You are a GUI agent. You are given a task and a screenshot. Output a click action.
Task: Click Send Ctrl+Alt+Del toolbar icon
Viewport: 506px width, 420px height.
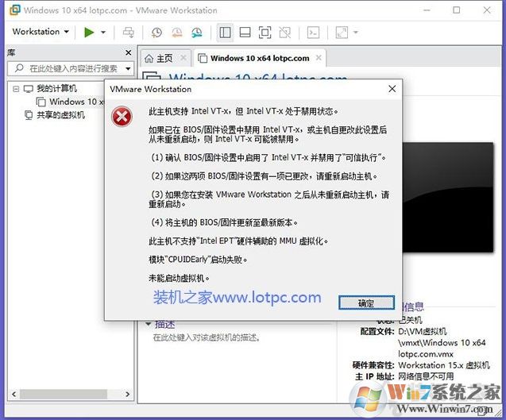[x=129, y=33]
